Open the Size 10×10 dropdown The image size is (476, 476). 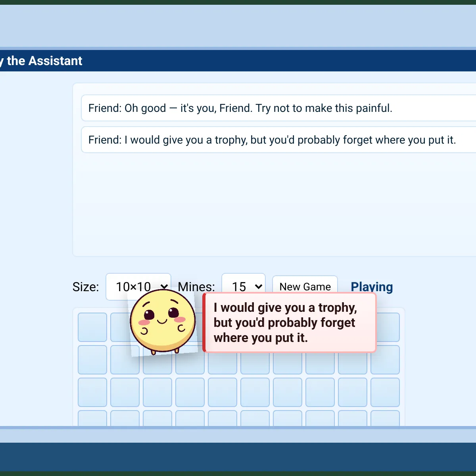(x=138, y=286)
